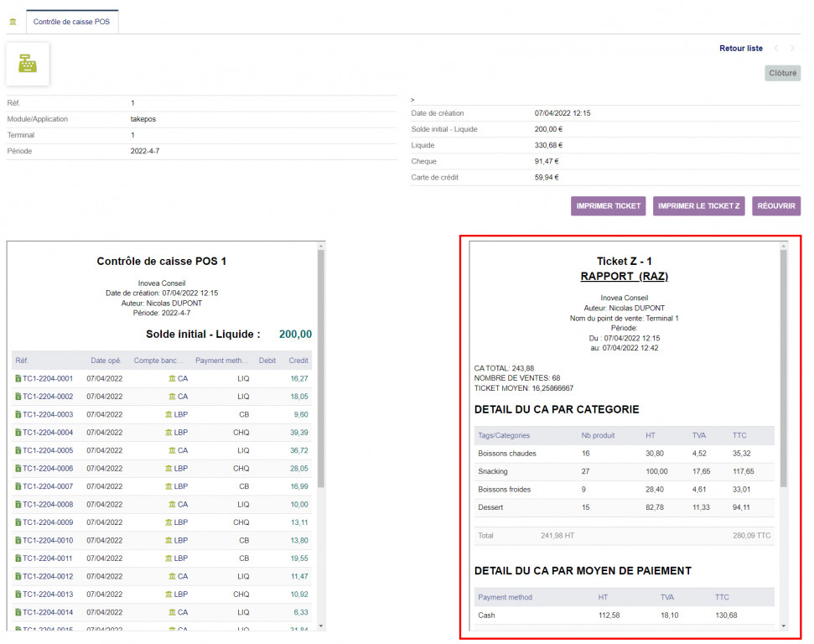Screen dimensions: 814x644
Task: Click the left ticket panel's vertical scrollbar
Action: pyautogui.click(x=321, y=369)
